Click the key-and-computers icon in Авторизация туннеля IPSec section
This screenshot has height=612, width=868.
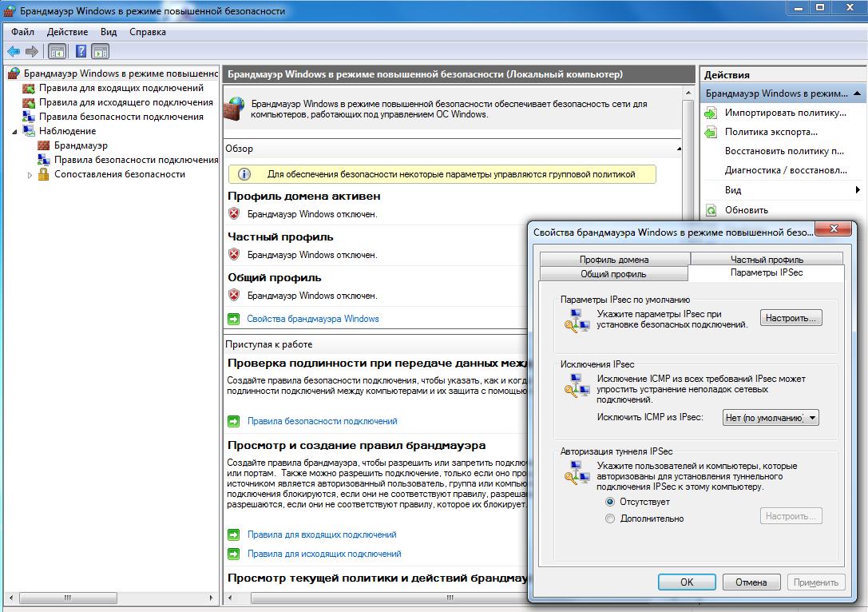[577, 472]
